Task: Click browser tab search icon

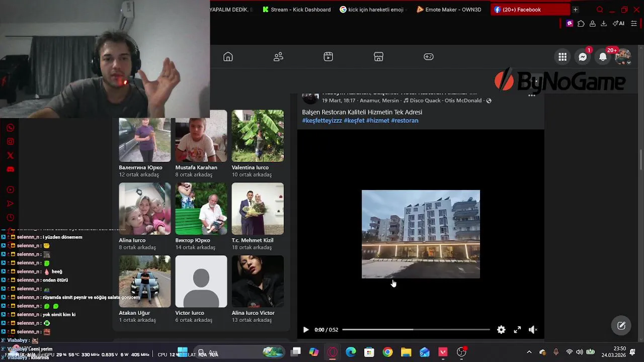Action: click(x=600, y=10)
